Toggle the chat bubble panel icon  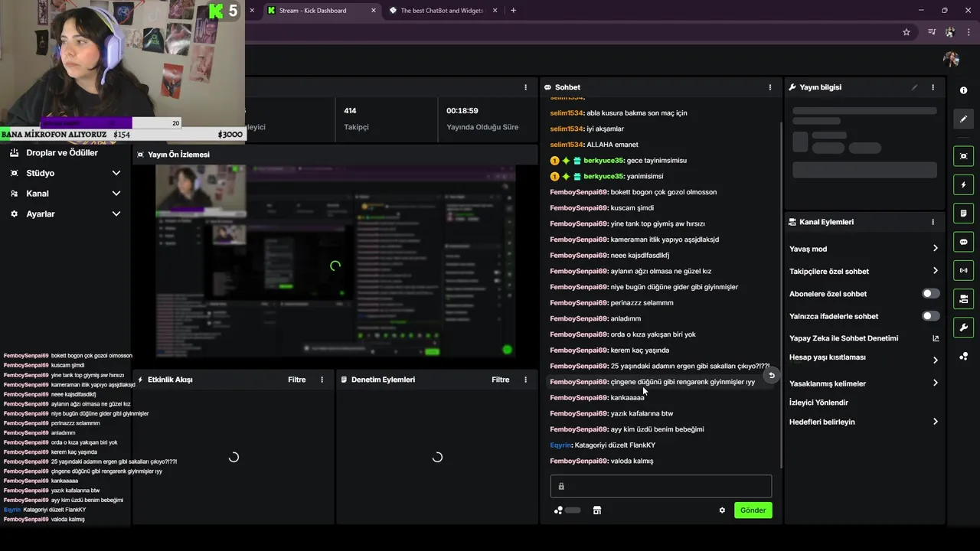[963, 242]
